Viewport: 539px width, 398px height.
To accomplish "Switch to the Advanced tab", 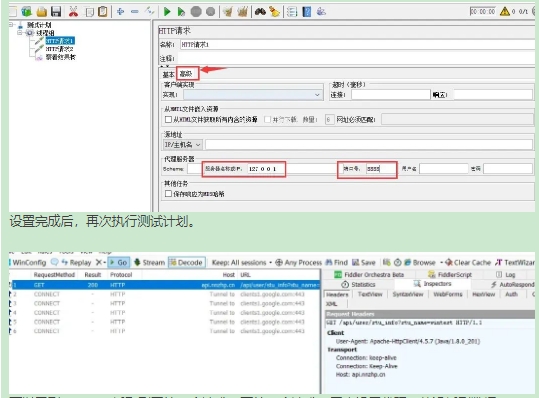I will [186, 74].
